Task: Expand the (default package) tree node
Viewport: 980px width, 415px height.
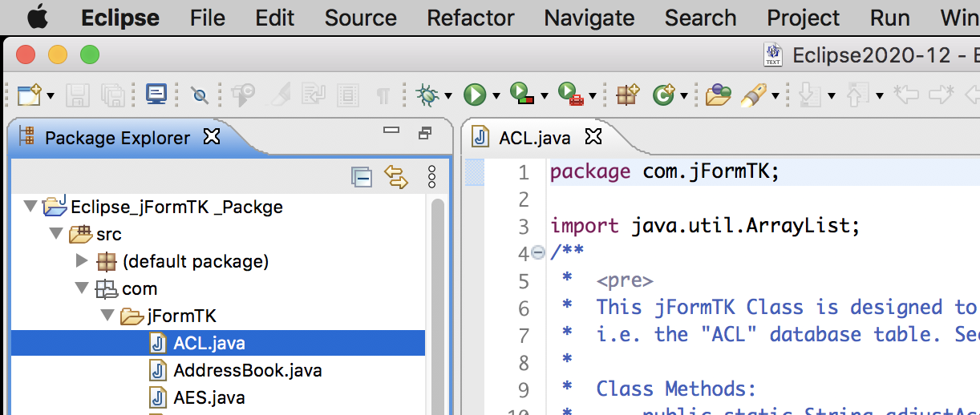Action: [82, 261]
